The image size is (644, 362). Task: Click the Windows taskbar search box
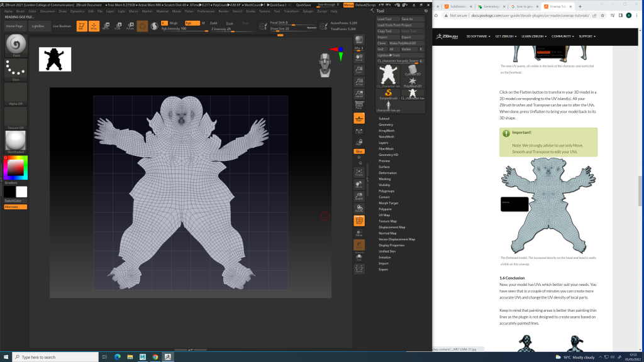click(x=55, y=357)
